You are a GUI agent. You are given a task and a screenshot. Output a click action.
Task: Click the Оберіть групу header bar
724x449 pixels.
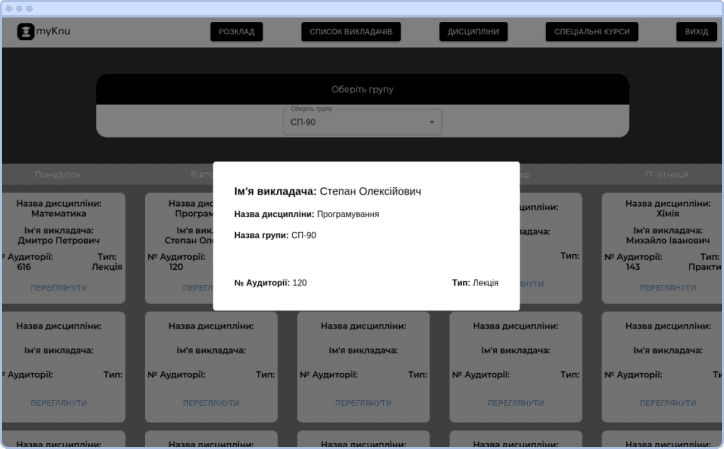click(362, 89)
